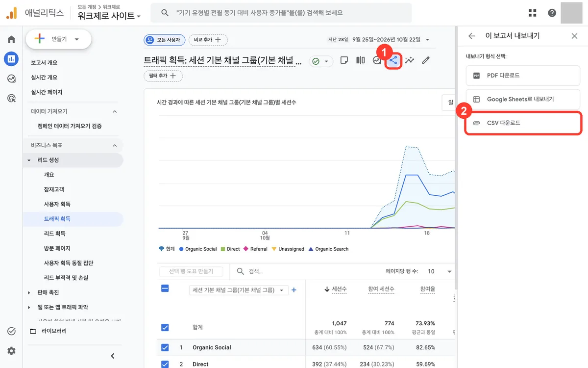Open the Insights sparkle icon
This screenshot has width=588, height=368.
coord(410,60)
